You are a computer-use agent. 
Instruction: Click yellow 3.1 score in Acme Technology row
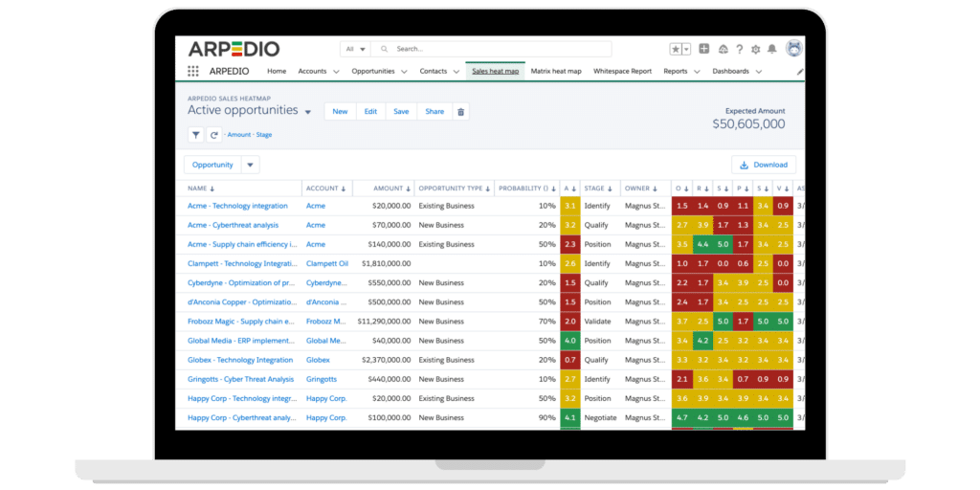pos(570,206)
